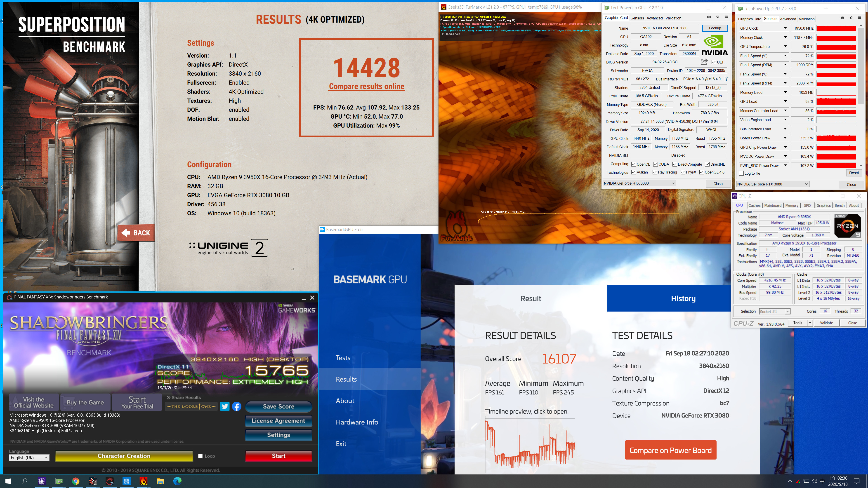Enable the Loop checkbox in FFXIV benchmark
The width and height of the screenshot is (868, 488).
click(200, 456)
